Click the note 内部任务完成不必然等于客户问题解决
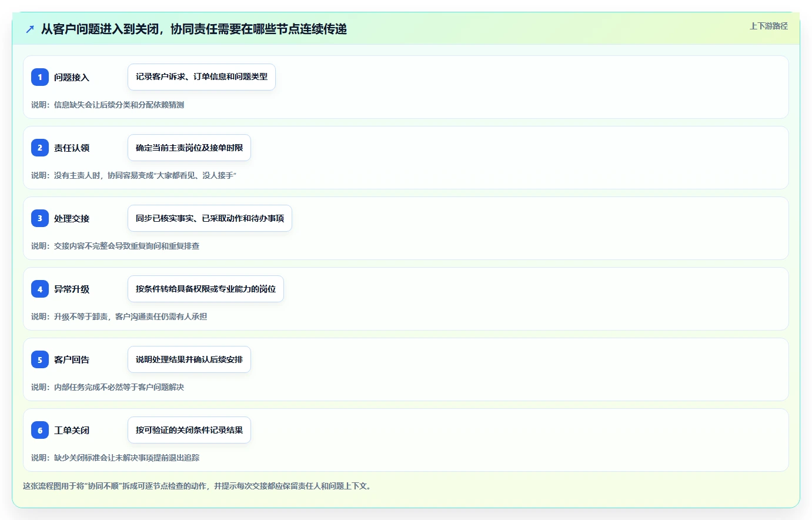 pos(108,387)
